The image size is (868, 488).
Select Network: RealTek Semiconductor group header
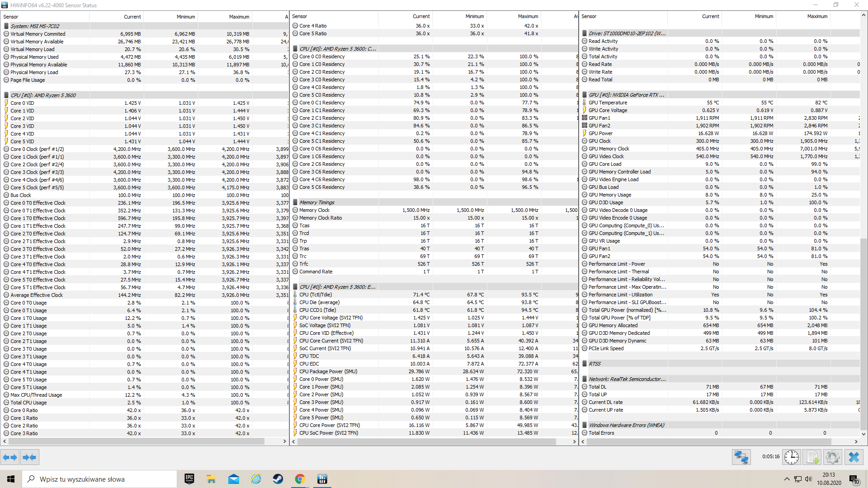click(x=720, y=379)
